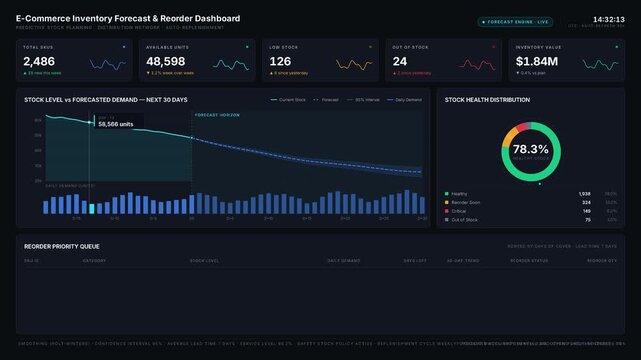Click the status dot on Total SKUs card
This screenshot has height=360, width=641.
click(x=124, y=47)
